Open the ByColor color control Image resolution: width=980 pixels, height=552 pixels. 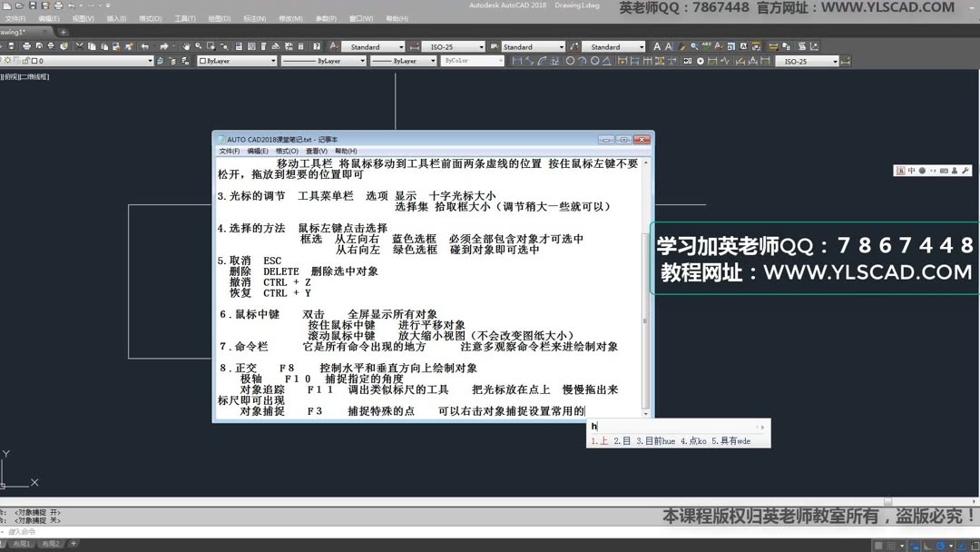472,61
